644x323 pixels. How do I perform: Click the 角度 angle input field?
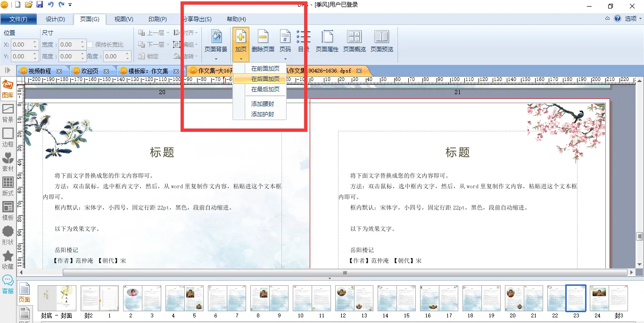[x=113, y=57]
